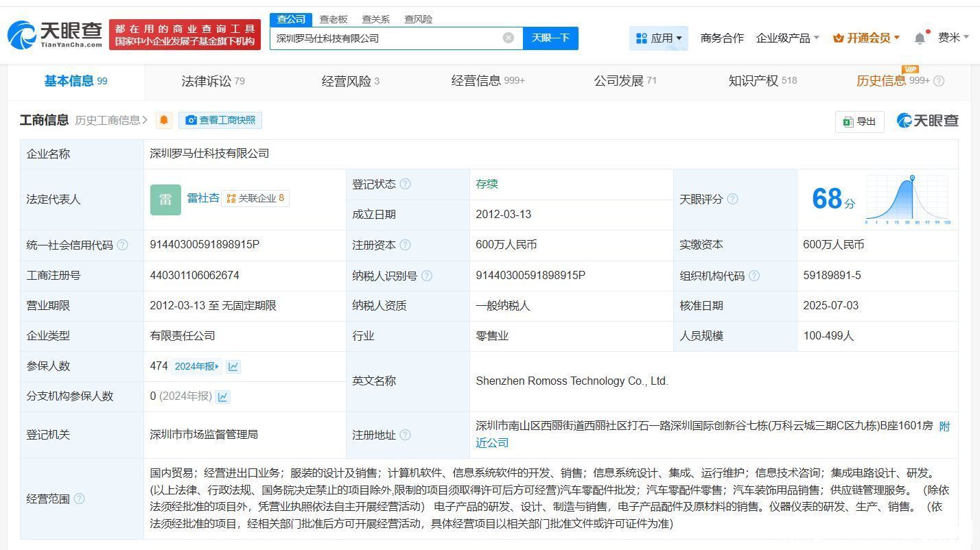Click into the company name search field

point(384,38)
